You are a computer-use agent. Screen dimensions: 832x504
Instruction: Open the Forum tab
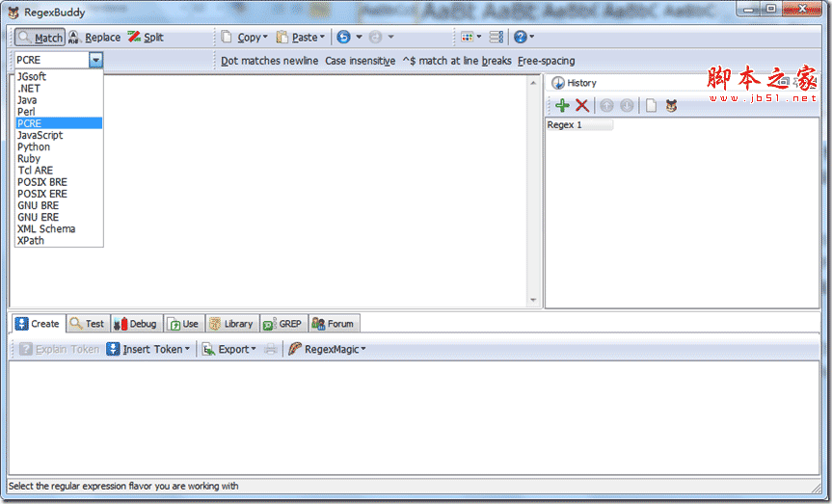coord(334,323)
